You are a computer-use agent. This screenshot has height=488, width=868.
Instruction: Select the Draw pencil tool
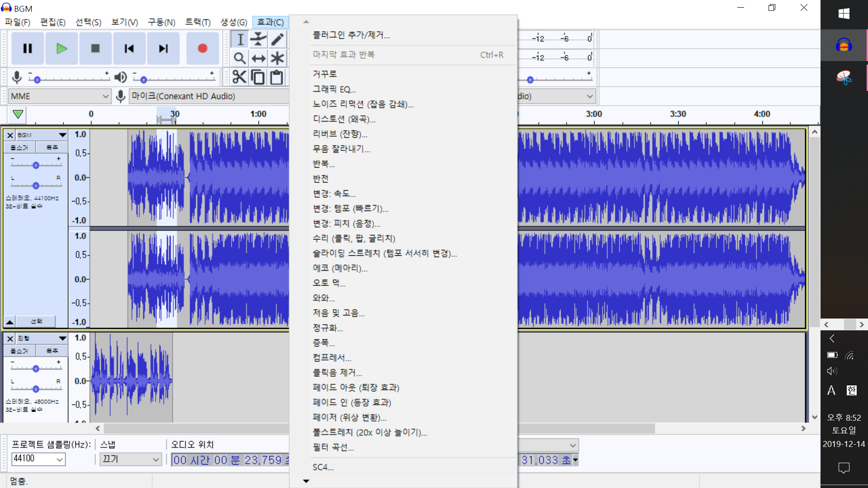[x=278, y=39]
